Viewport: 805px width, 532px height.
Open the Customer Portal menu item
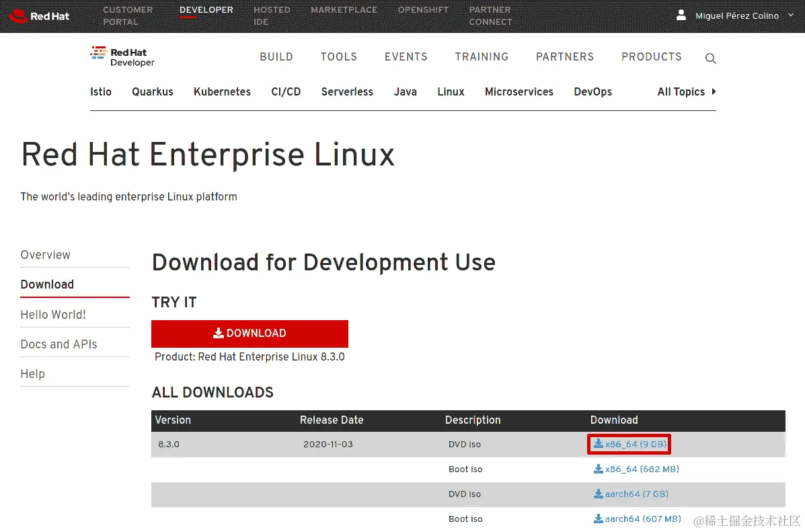point(128,15)
